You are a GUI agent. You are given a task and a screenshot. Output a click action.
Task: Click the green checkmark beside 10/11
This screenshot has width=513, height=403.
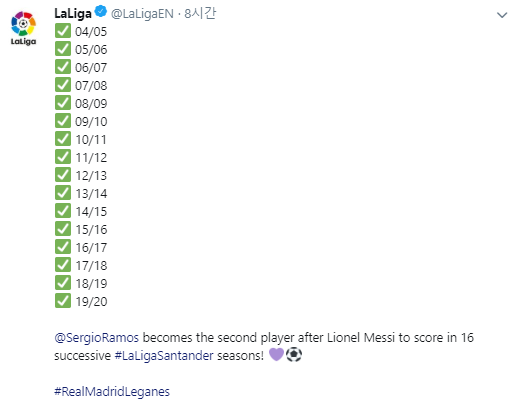click(x=63, y=139)
